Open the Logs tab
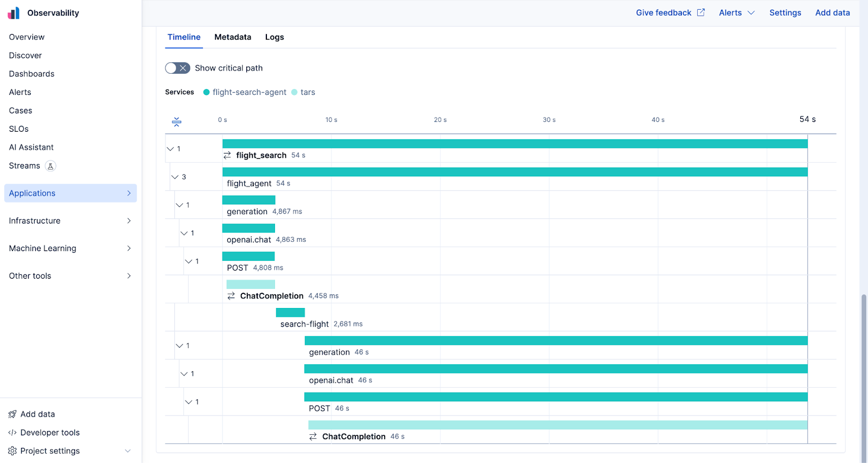The width and height of the screenshot is (868, 463). click(x=275, y=37)
